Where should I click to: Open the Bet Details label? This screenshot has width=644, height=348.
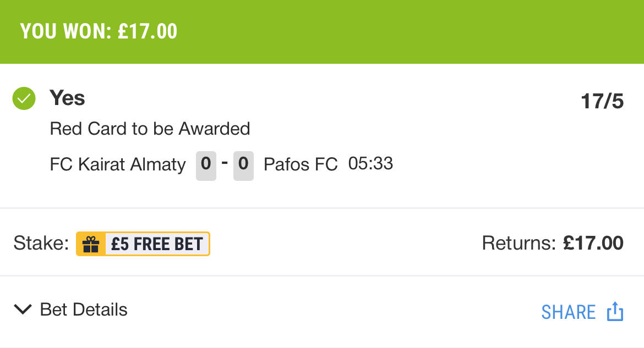84,310
